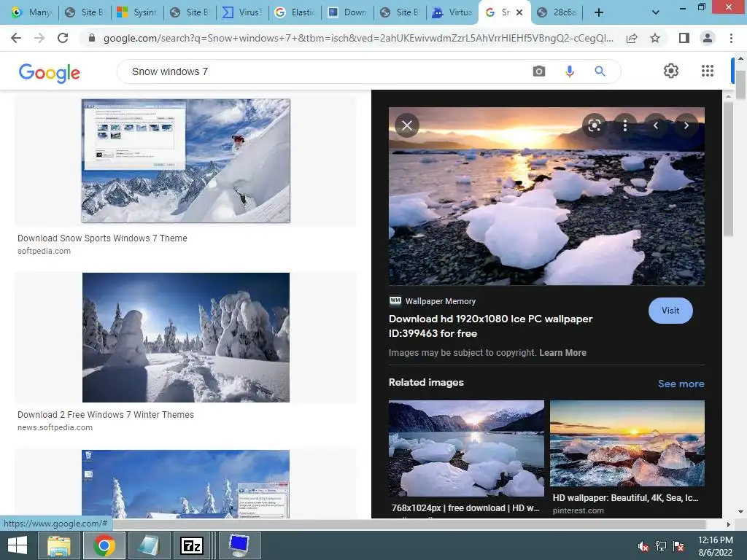Image resolution: width=747 pixels, height=560 pixels.
Task: Switch to the Virus tab
Action: [x=242, y=12]
